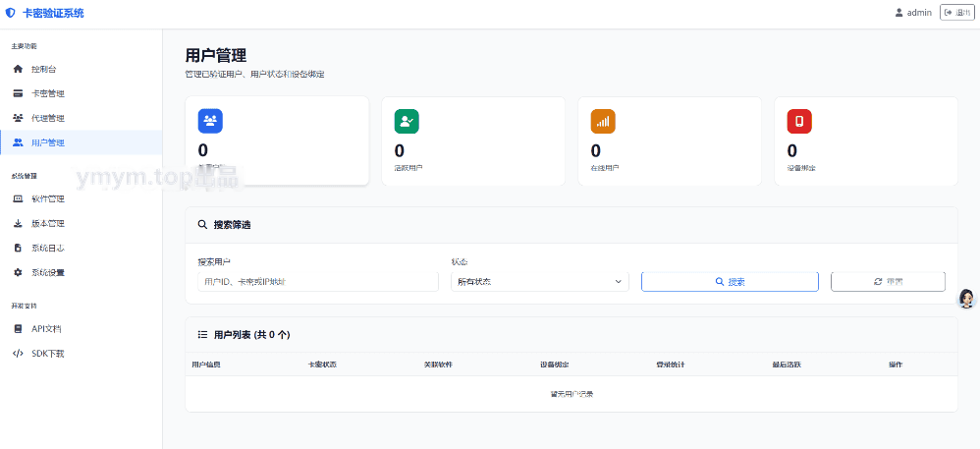This screenshot has height=449, width=980.
Task: Click the 重置 reset button
Action: 888,282
